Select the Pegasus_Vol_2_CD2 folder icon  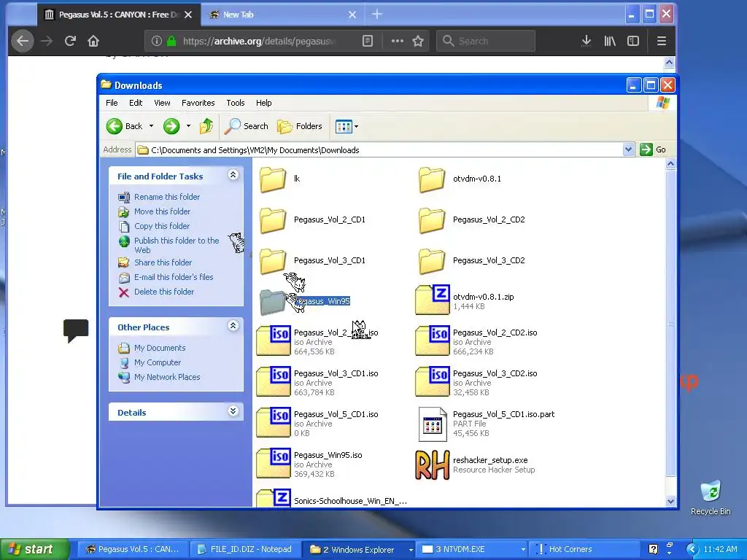pyautogui.click(x=432, y=220)
